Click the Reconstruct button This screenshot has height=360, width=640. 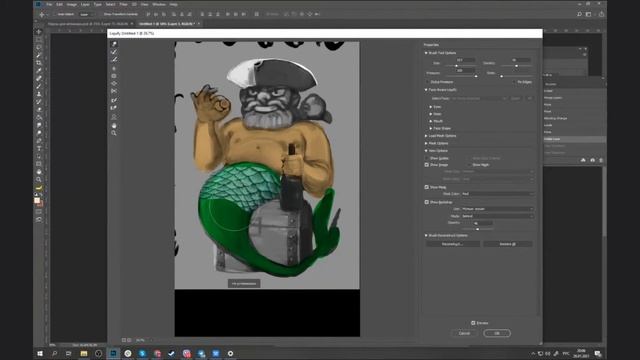point(453,244)
